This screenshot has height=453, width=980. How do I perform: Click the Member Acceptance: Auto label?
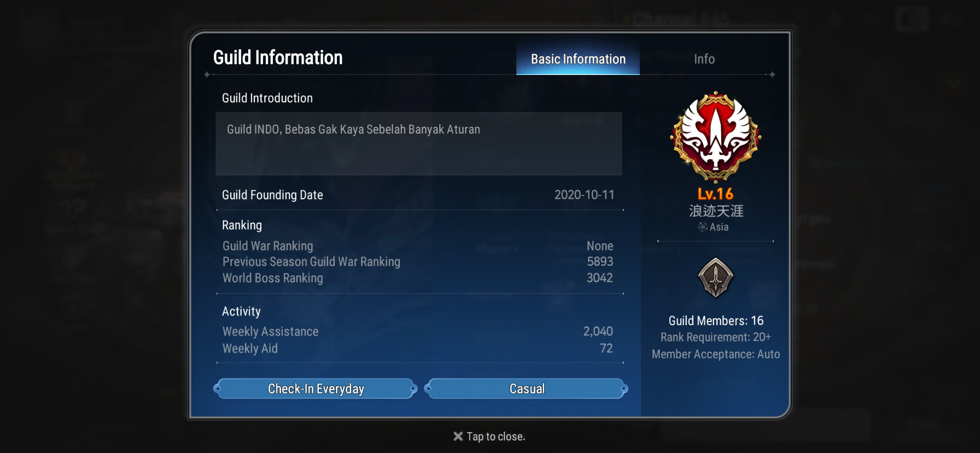point(716,354)
